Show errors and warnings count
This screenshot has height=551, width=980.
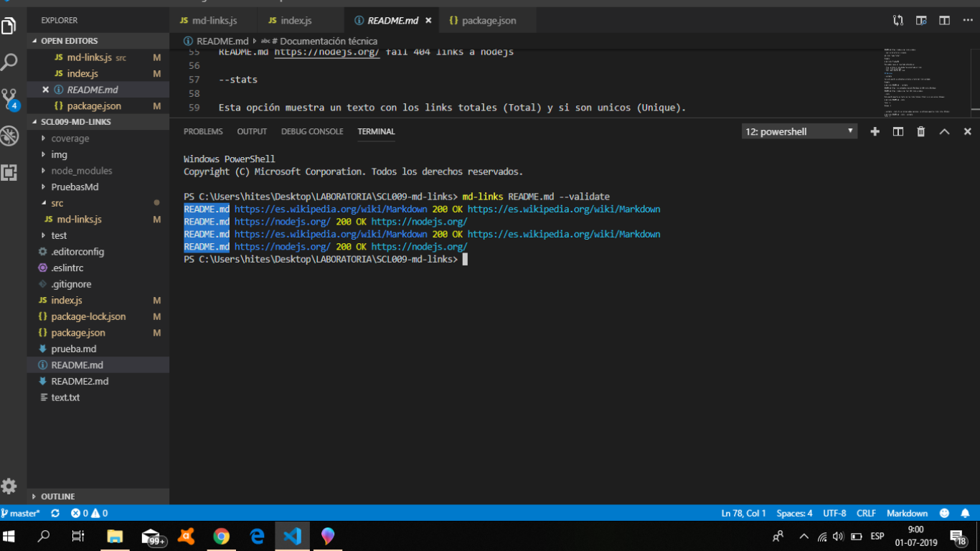point(89,513)
